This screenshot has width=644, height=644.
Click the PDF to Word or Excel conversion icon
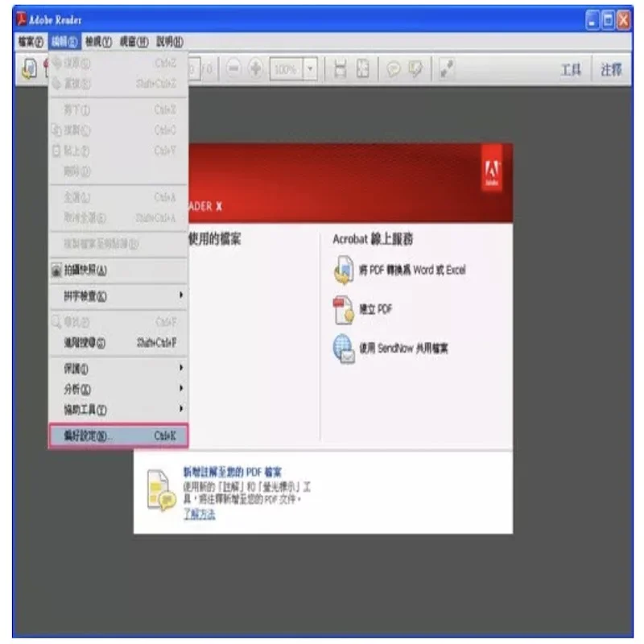tap(344, 270)
